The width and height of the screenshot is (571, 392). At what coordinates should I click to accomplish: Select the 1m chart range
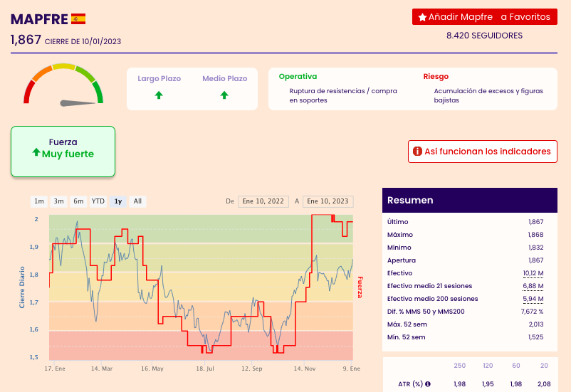[39, 201]
